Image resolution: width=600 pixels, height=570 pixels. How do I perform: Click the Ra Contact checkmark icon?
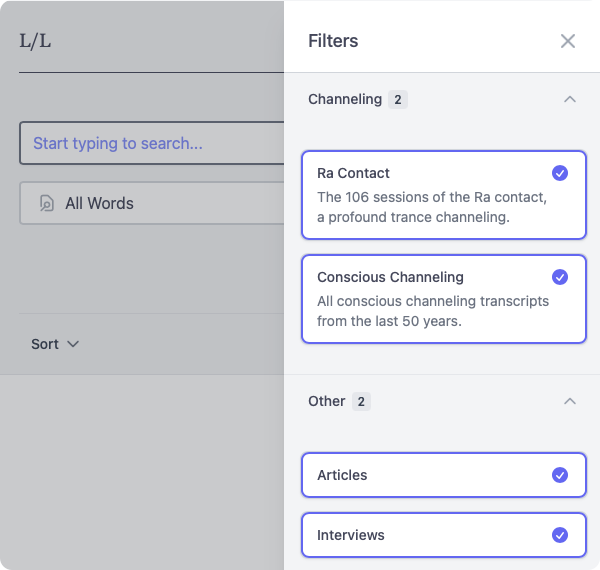tap(560, 173)
